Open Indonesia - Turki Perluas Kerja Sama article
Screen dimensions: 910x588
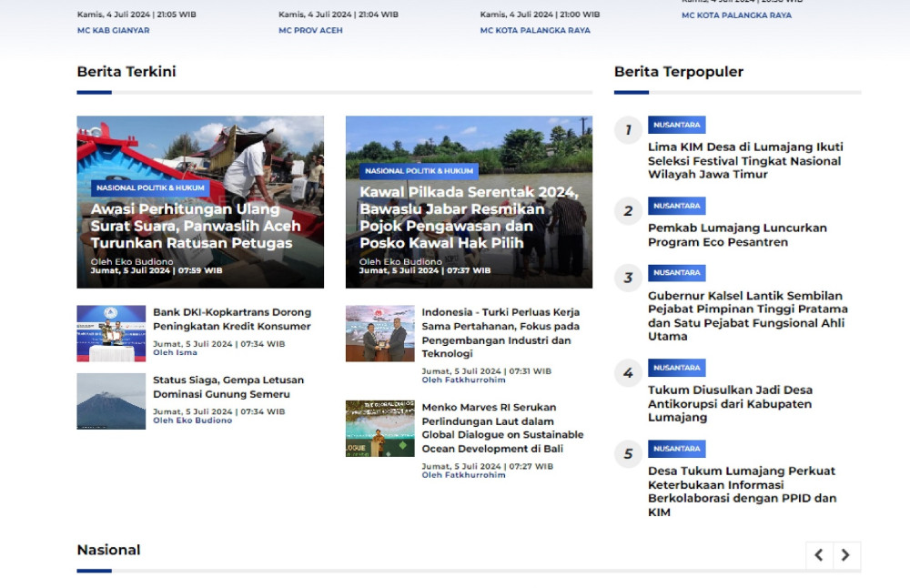pyautogui.click(x=500, y=332)
